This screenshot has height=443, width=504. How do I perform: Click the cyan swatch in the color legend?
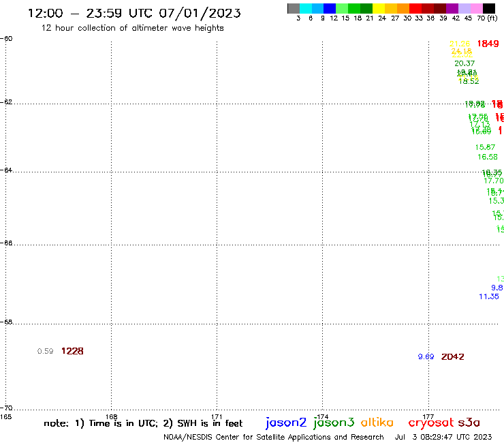(306, 8)
